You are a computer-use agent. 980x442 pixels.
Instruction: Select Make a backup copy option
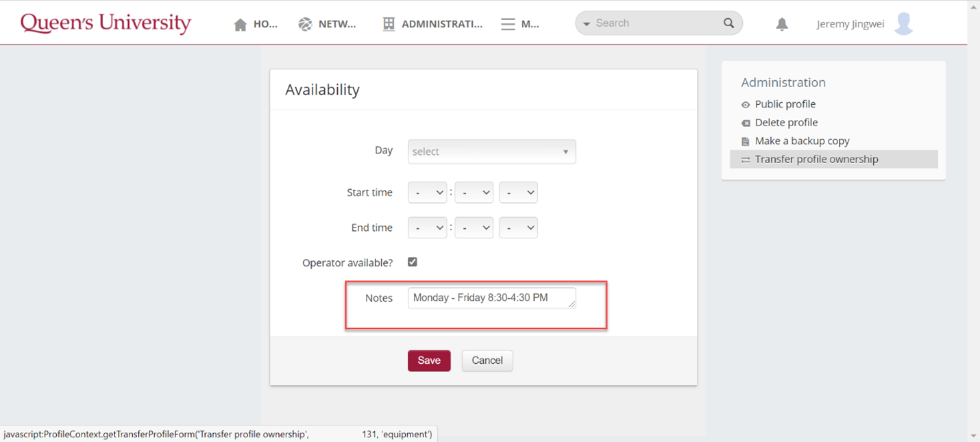click(802, 140)
